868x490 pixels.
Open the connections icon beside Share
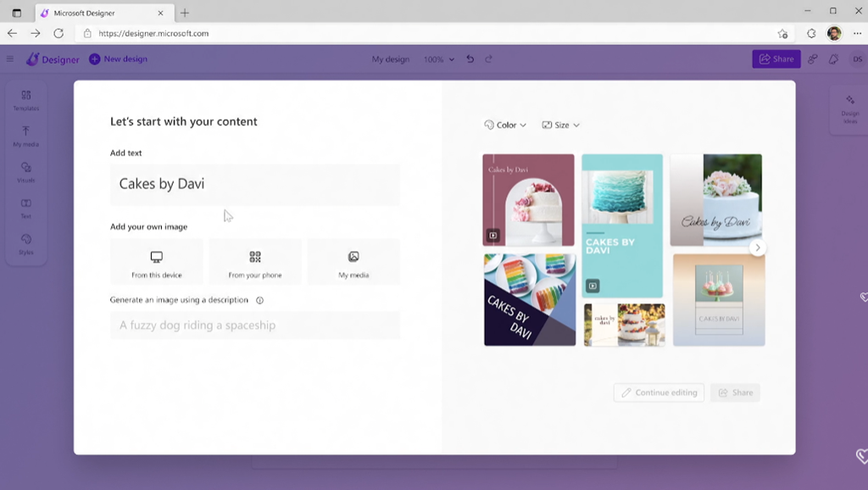(813, 59)
